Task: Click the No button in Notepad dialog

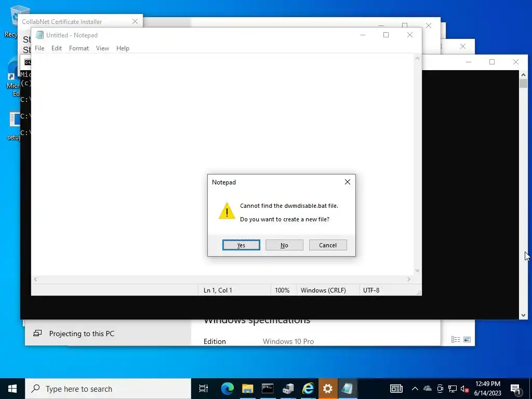Action: (x=284, y=245)
